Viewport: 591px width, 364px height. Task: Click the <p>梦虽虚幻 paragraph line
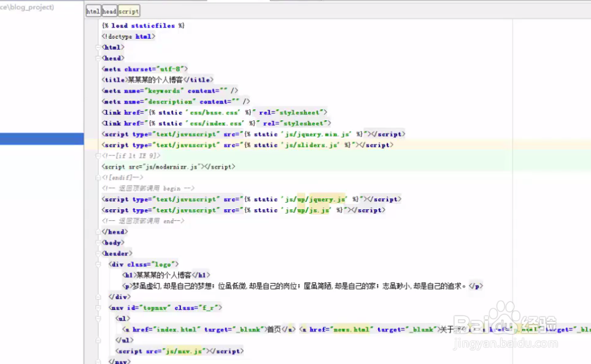point(303,287)
